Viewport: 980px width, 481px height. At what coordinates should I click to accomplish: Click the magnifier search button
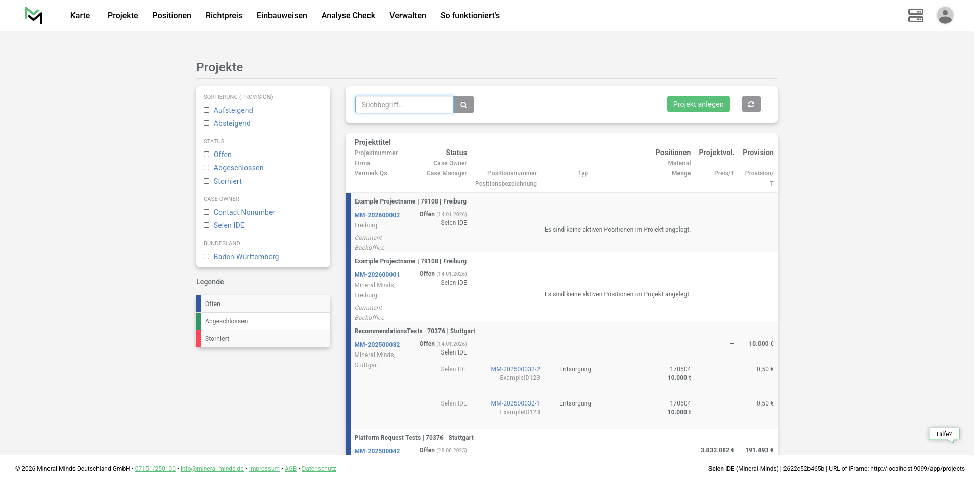click(x=463, y=105)
